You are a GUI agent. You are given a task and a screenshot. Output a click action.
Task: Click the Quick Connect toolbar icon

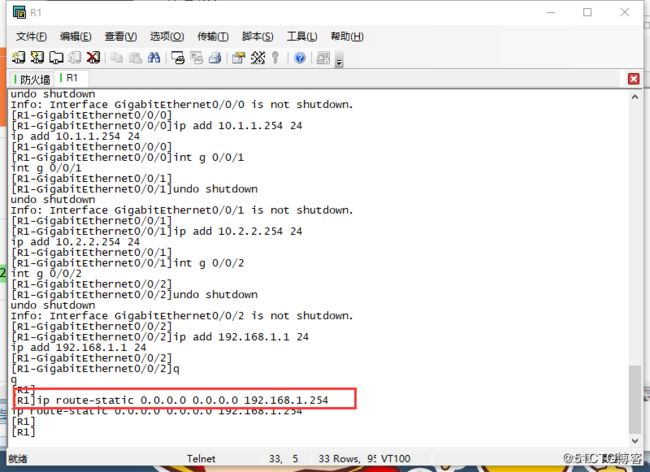coord(38,58)
